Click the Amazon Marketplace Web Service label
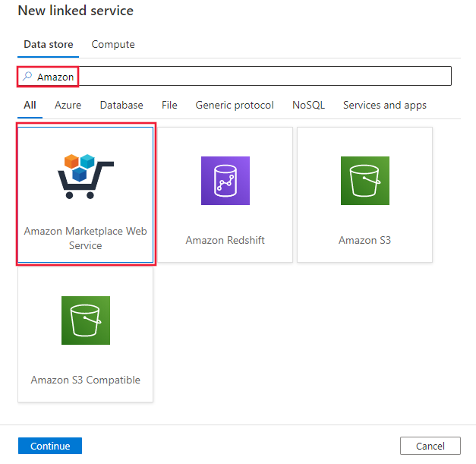 point(86,238)
